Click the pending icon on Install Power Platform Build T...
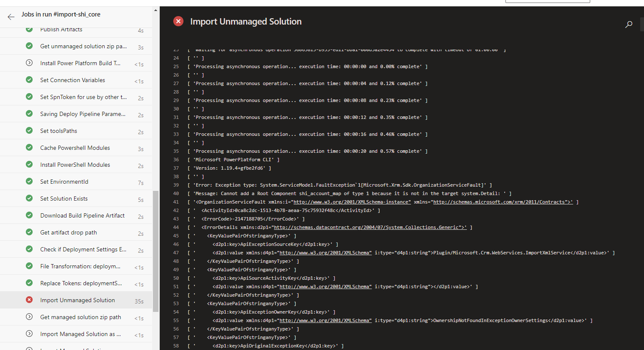 (x=29, y=63)
